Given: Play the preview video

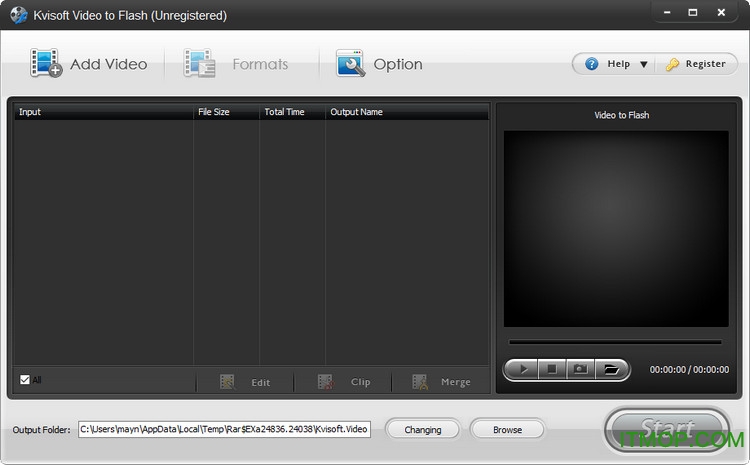Looking at the screenshot, I should pyautogui.click(x=523, y=369).
